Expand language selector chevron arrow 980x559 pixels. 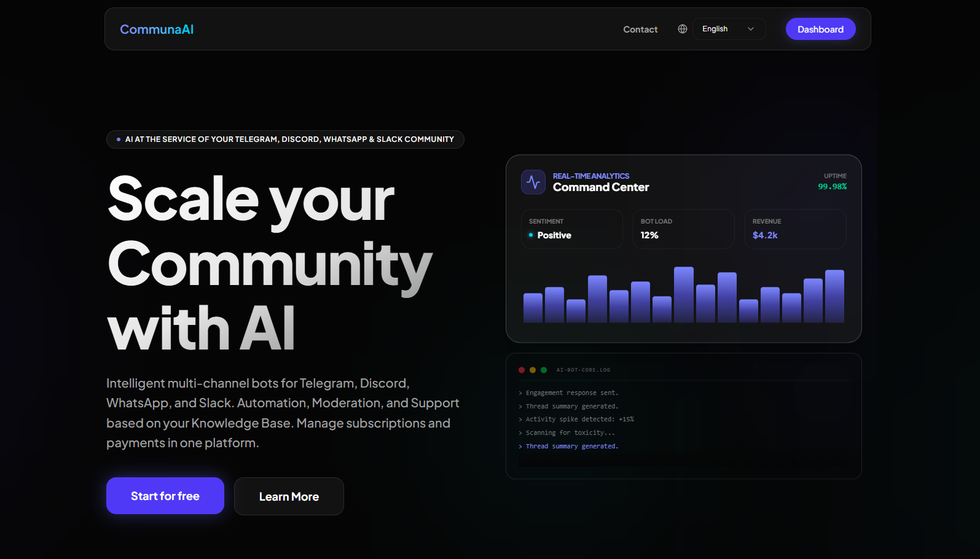pos(751,29)
